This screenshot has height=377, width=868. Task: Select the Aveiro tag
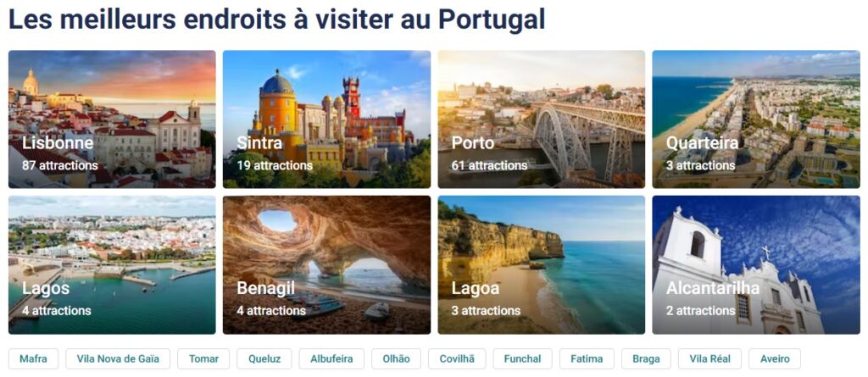point(775,358)
